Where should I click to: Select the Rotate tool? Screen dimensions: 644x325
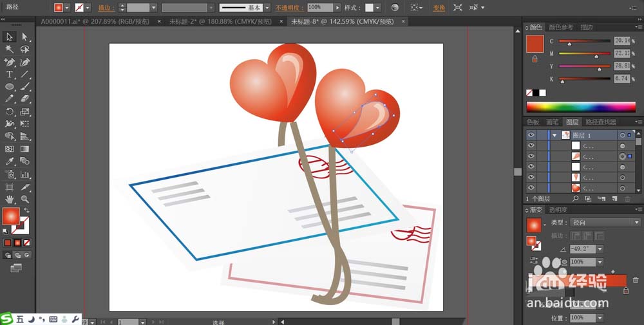tap(9, 111)
